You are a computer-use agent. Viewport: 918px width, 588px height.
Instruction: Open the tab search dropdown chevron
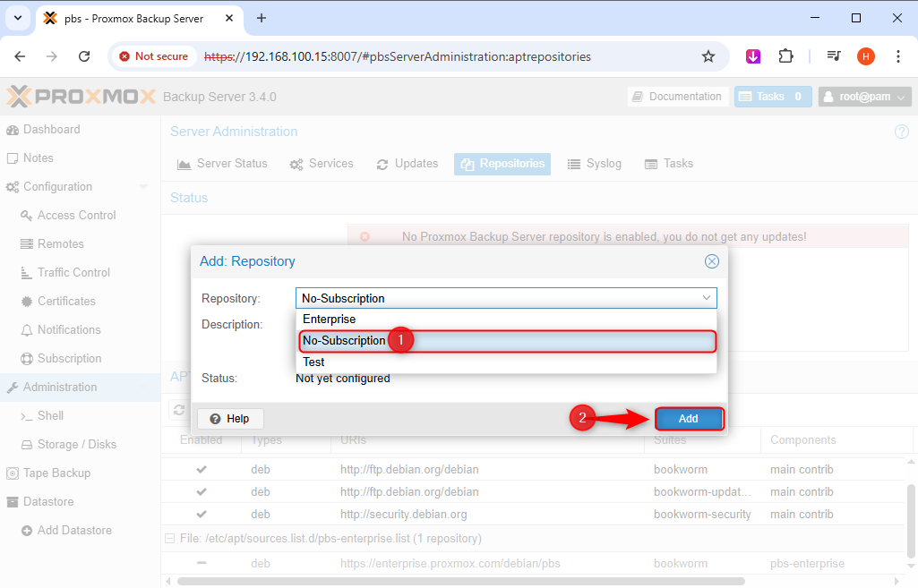click(18, 18)
